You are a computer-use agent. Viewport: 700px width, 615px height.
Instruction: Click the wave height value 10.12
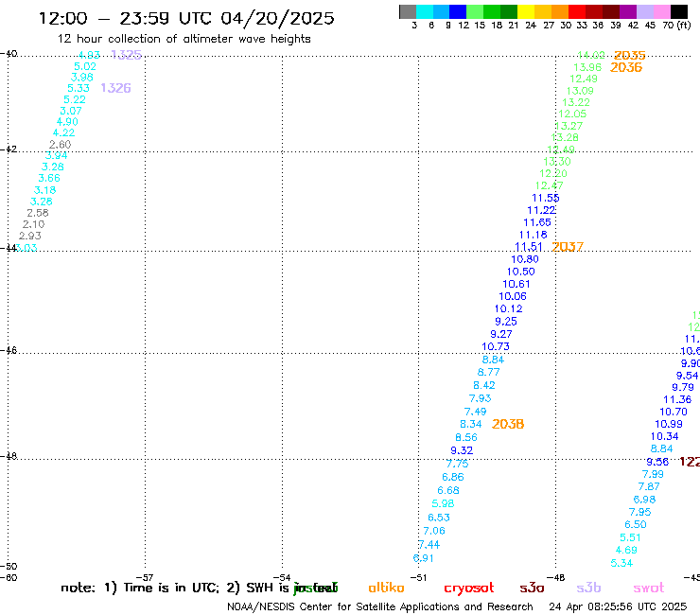[x=509, y=309]
